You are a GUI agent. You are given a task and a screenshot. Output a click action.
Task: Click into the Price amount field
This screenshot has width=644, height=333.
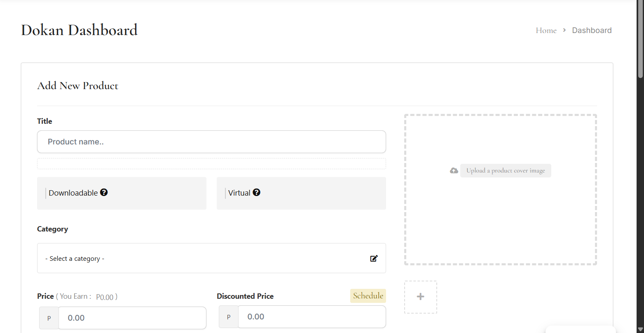coord(132,318)
